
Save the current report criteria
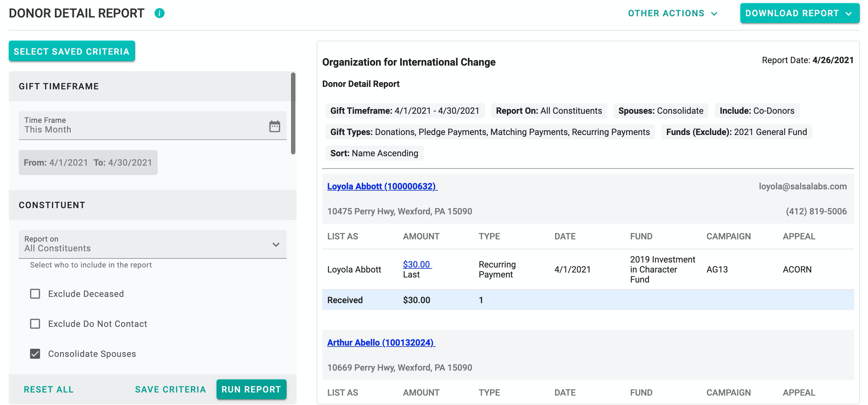pyautogui.click(x=170, y=389)
